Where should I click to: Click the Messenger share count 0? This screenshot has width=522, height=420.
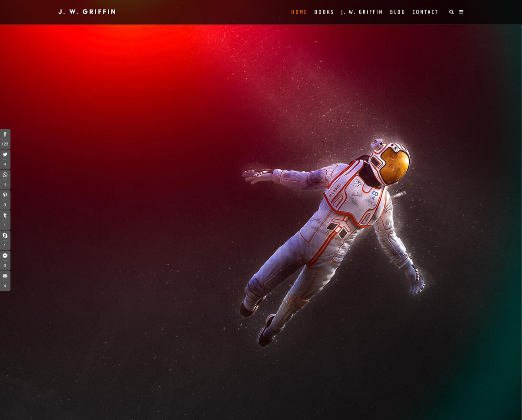(x=5, y=266)
